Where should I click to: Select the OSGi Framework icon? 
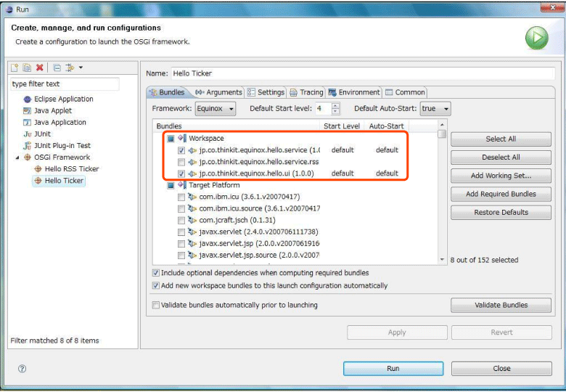click(x=28, y=157)
